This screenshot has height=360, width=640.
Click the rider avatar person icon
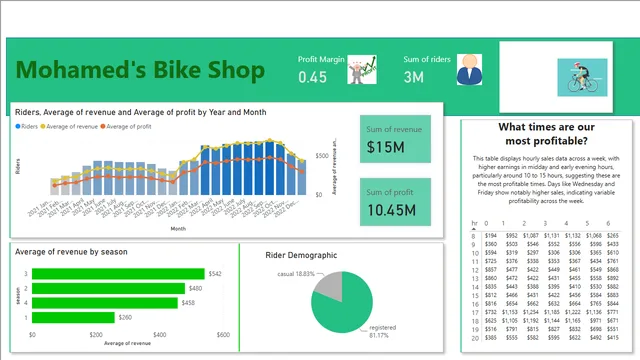469,69
